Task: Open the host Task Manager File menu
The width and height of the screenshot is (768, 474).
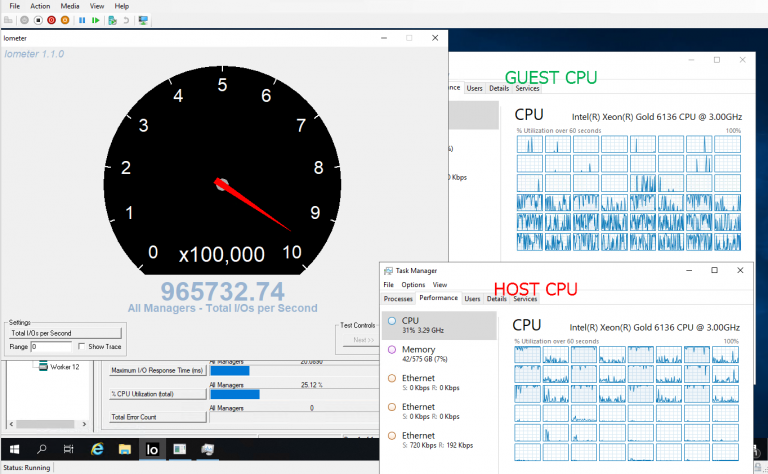Action: pyautogui.click(x=388, y=284)
